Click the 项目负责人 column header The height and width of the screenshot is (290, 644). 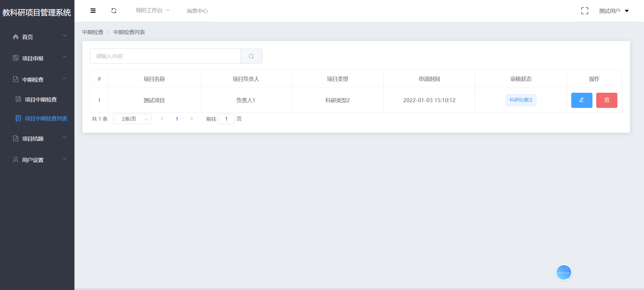(246, 79)
